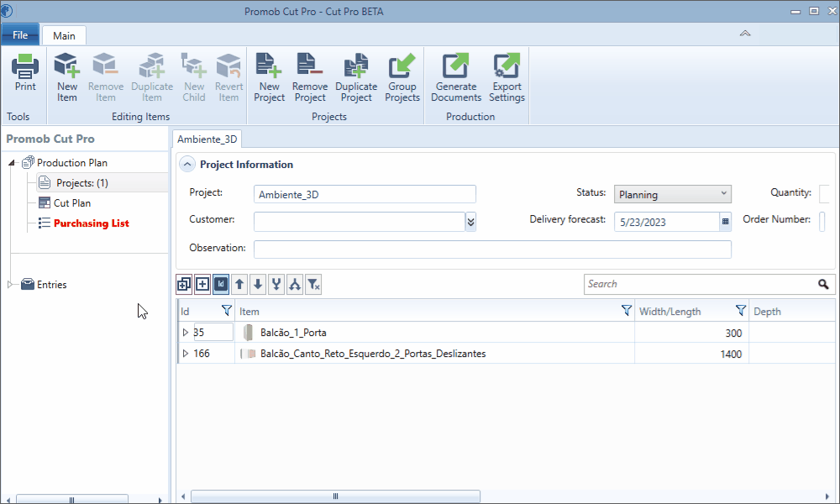Viewport: 840px width, 504px height.
Task: Select Balcão_Canto_Reto_Esquerdo_2_Portas_Deslizantes item
Action: tap(373, 354)
